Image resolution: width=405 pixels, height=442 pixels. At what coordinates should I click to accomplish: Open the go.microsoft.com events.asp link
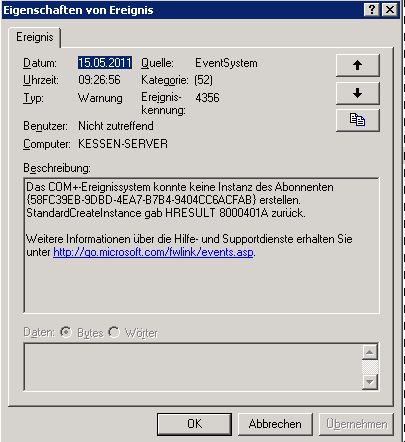[x=153, y=252]
